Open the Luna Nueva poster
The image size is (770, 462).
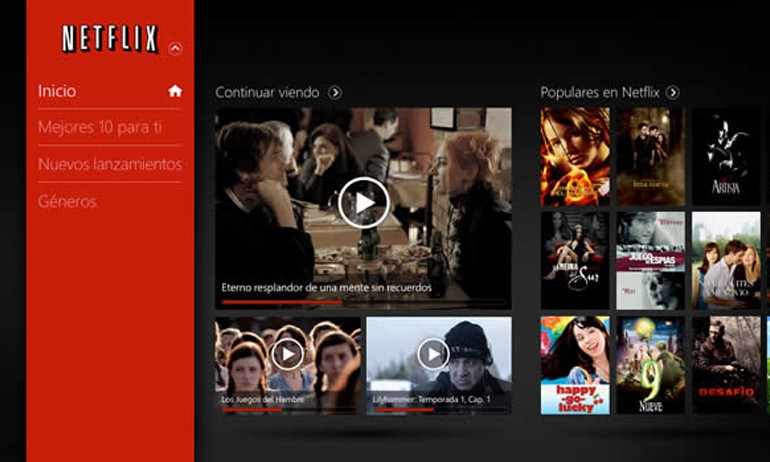tap(651, 157)
